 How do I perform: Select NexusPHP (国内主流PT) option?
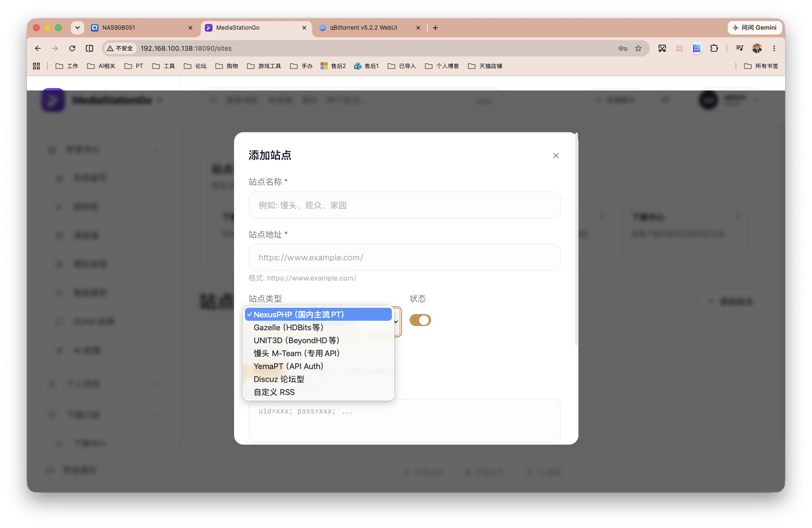(x=318, y=315)
